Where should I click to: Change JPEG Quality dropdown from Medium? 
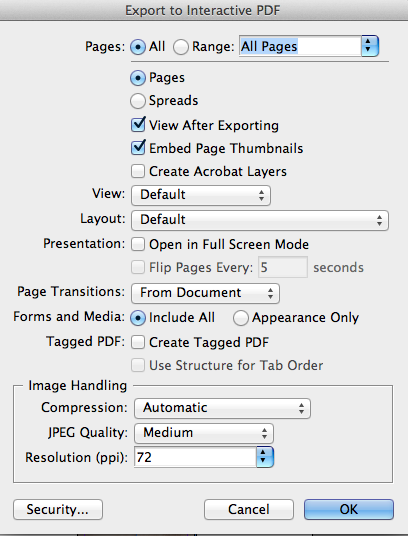coord(204,433)
